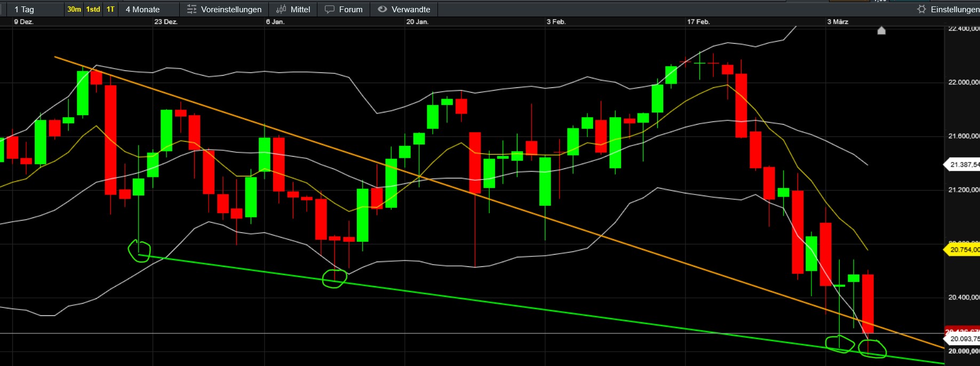The image size is (980, 366).
Task: Click the sliders icon beside Voreinstellungen
Action: tap(192, 9)
